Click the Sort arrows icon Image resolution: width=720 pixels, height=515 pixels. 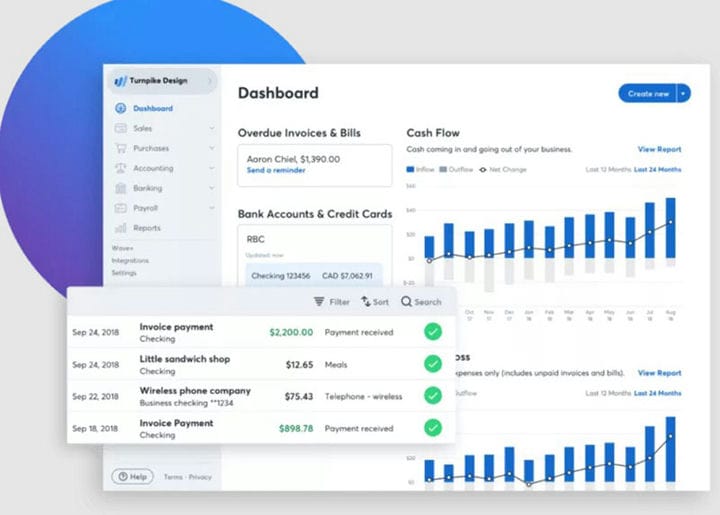tap(366, 302)
